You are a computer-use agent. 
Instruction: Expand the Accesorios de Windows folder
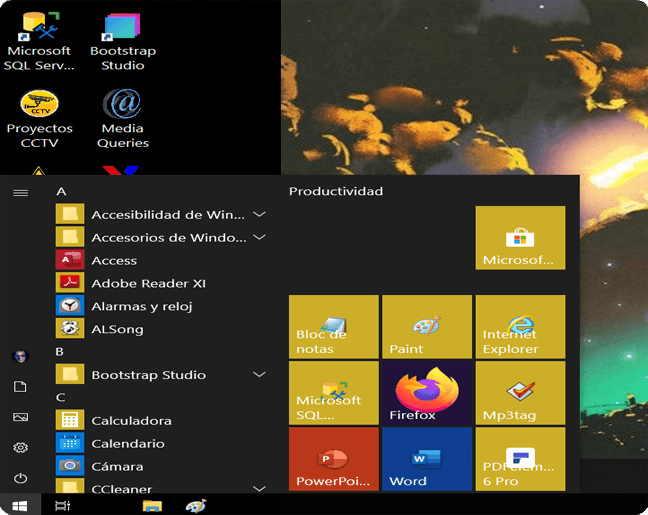259,237
